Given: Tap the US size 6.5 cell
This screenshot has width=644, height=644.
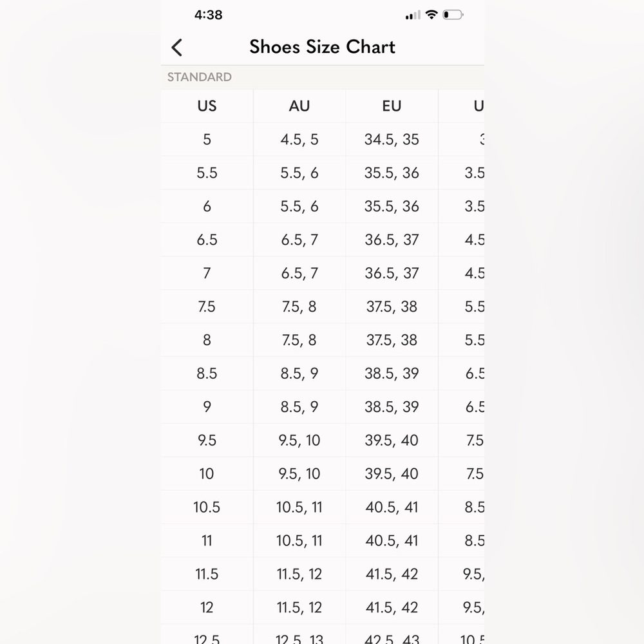Looking at the screenshot, I should 207,240.
